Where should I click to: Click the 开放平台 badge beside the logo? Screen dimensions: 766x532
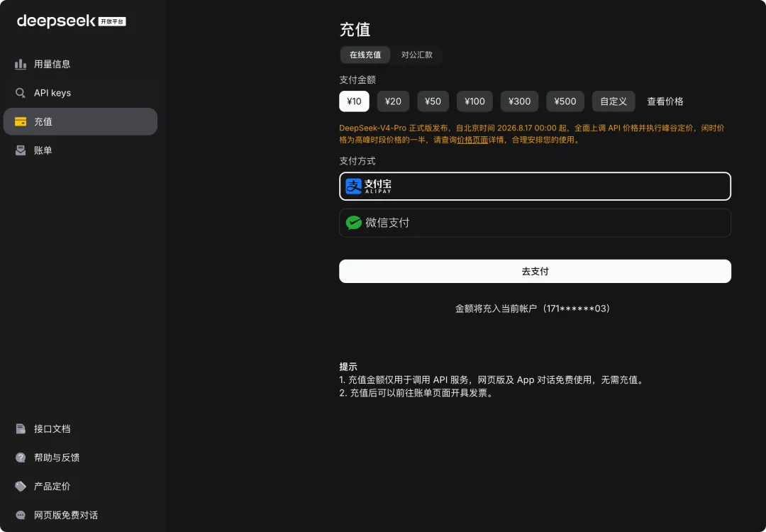click(x=112, y=21)
